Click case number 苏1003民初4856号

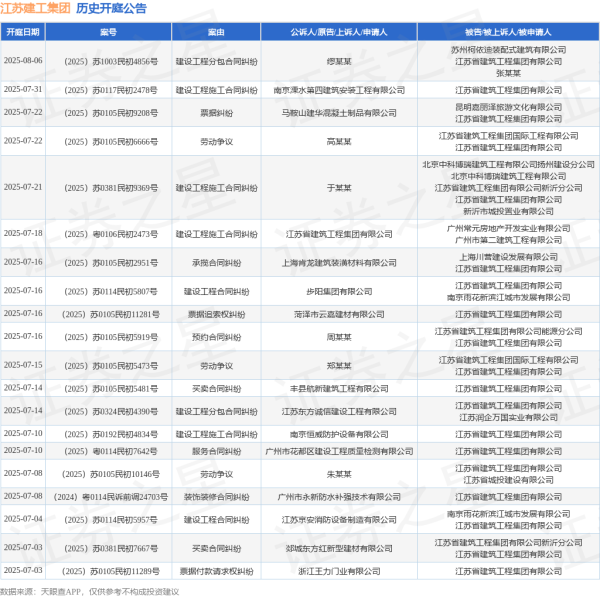click(111, 62)
